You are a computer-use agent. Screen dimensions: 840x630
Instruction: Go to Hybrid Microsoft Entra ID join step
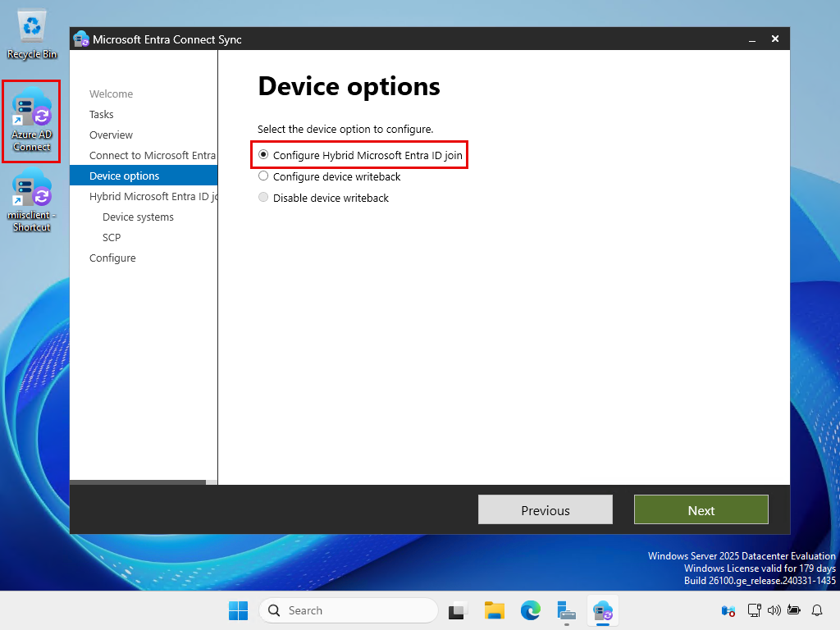153,197
